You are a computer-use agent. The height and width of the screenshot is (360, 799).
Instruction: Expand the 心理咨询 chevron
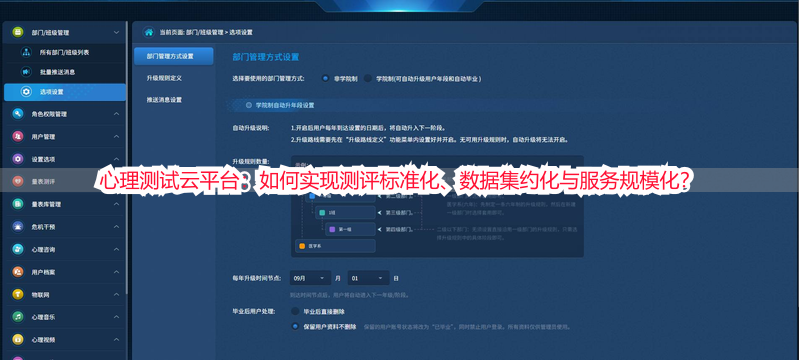pyautogui.click(x=116, y=249)
